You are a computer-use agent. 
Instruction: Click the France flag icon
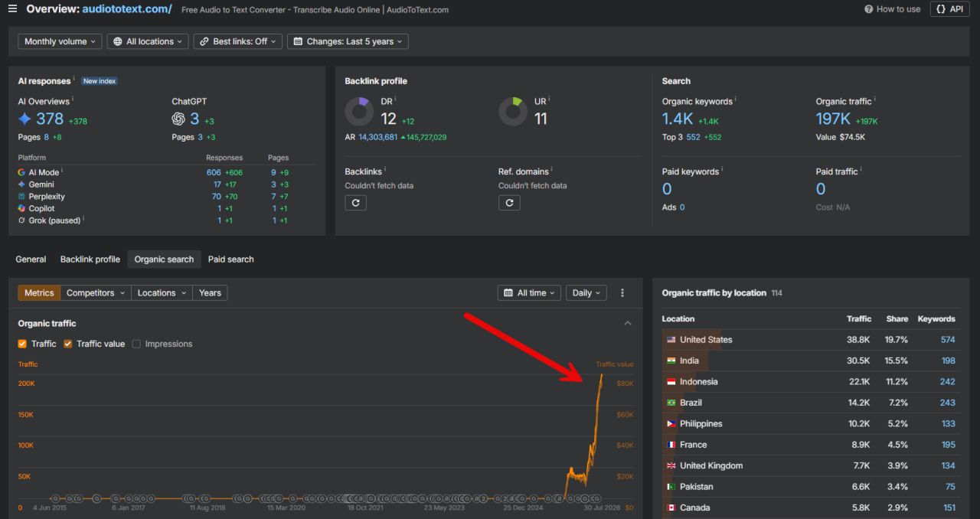(x=671, y=445)
